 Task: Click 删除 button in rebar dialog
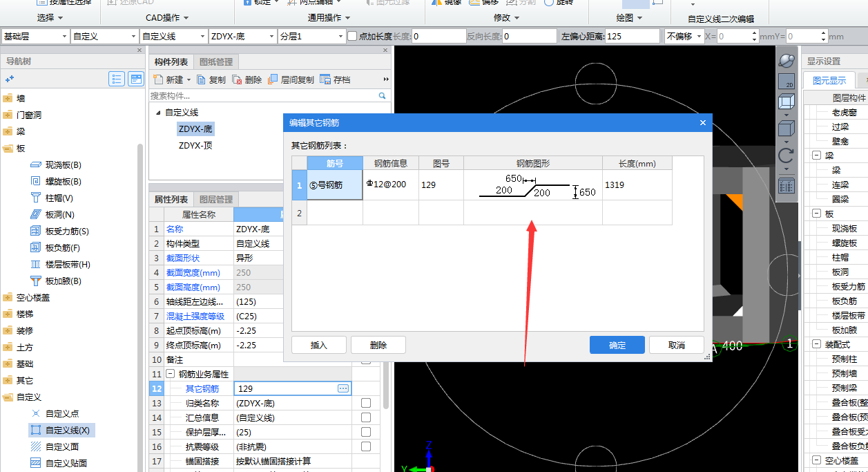(378, 345)
